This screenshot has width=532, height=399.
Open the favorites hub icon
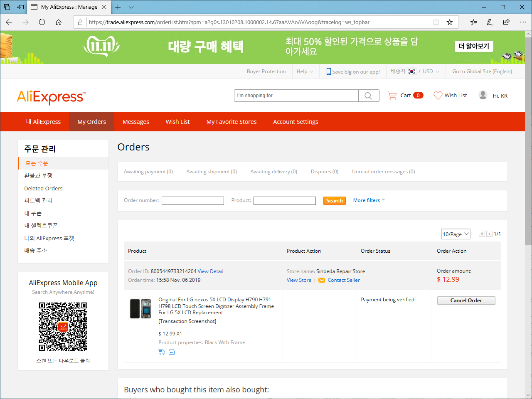(473, 22)
